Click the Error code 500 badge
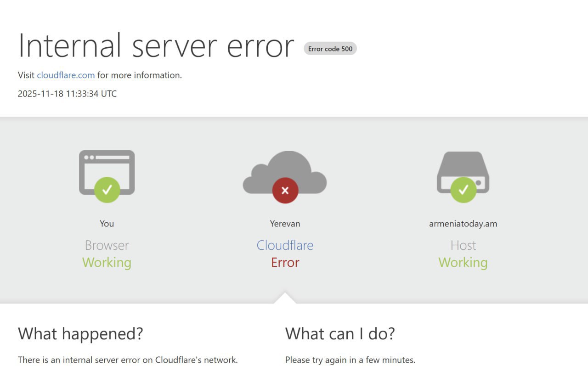 click(330, 49)
